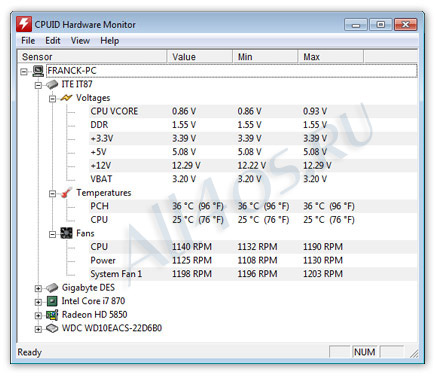Image resolution: width=435 pixels, height=377 pixels.
Task: Collapse the Fans group
Action: point(52,234)
